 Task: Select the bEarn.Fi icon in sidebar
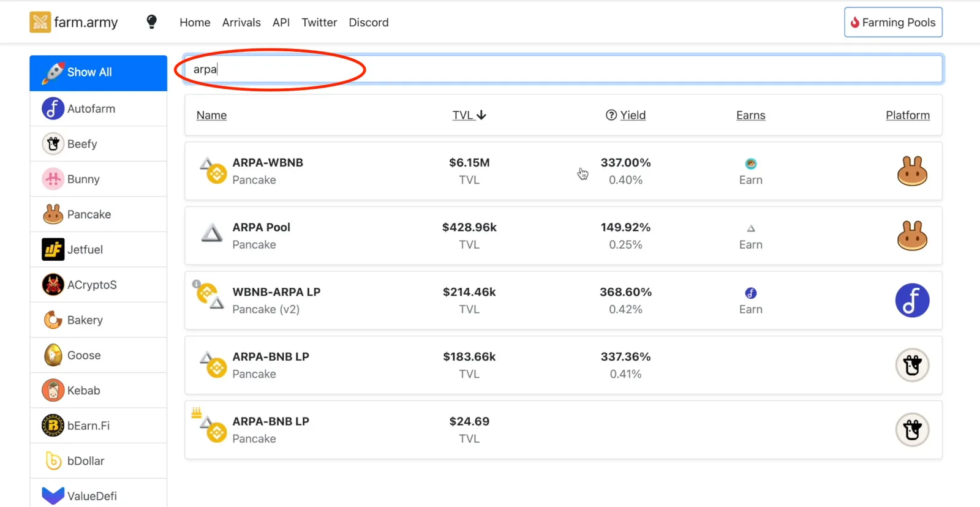point(53,426)
